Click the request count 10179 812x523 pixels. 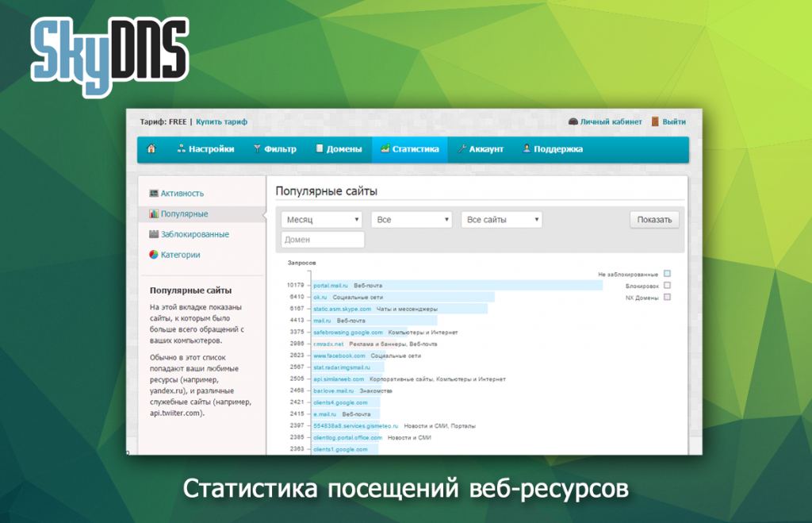pyautogui.click(x=295, y=285)
